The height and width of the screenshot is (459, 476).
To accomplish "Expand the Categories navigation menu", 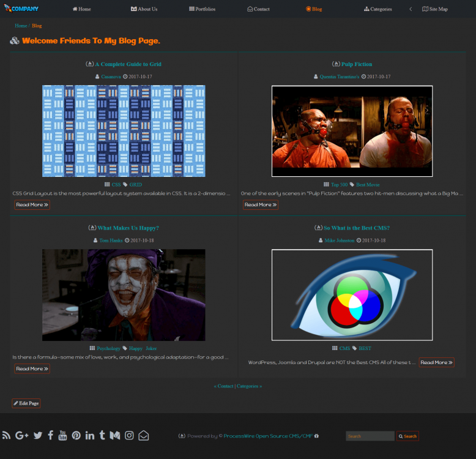I will click(x=377, y=9).
